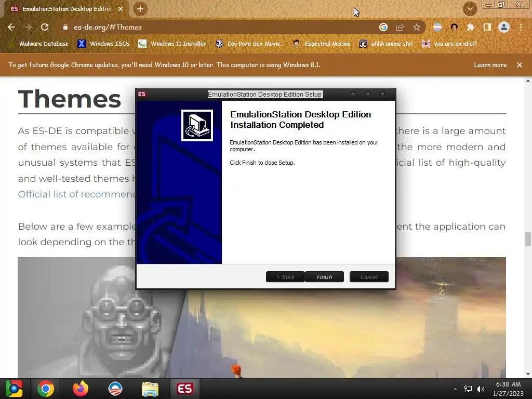Open the Extensions puzzle menu
Viewport: 532px width, 399px height.
point(471,27)
